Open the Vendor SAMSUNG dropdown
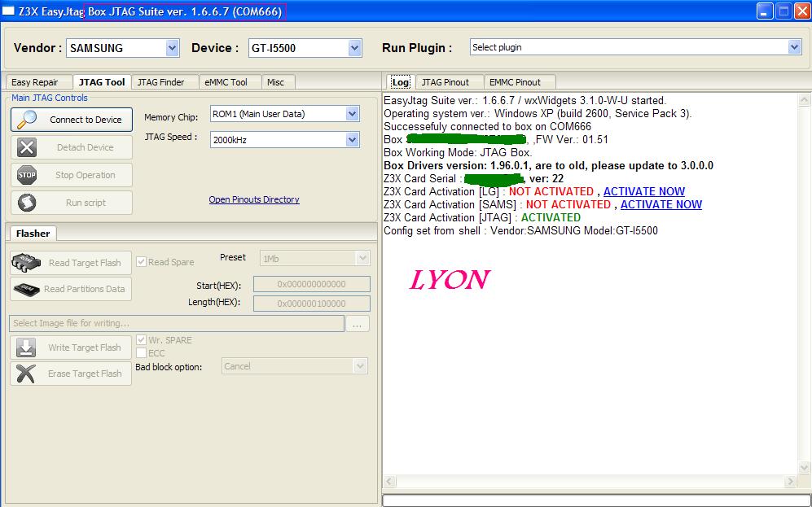The image size is (812, 507). (173, 48)
